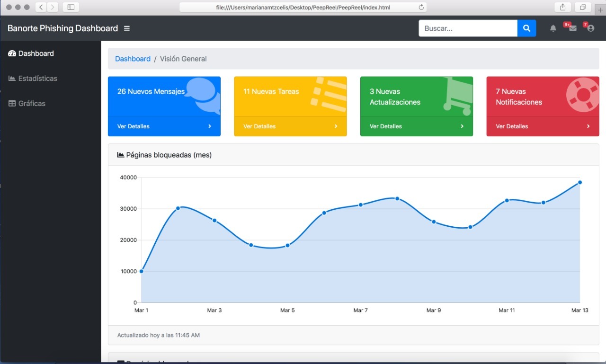Click Banorte Phishing Dashboard brand title

tap(62, 28)
